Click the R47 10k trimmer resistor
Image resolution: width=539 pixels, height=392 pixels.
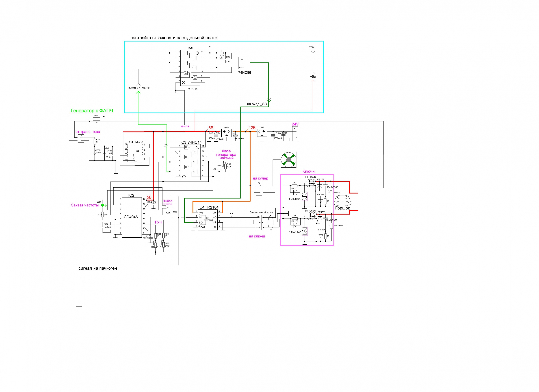[221, 53]
